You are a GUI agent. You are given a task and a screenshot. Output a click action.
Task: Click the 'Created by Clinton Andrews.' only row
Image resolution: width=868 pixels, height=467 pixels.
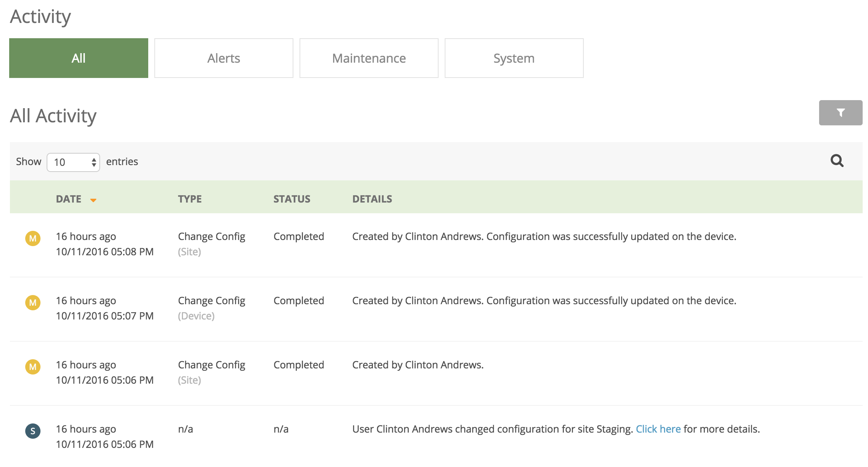[x=418, y=365]
